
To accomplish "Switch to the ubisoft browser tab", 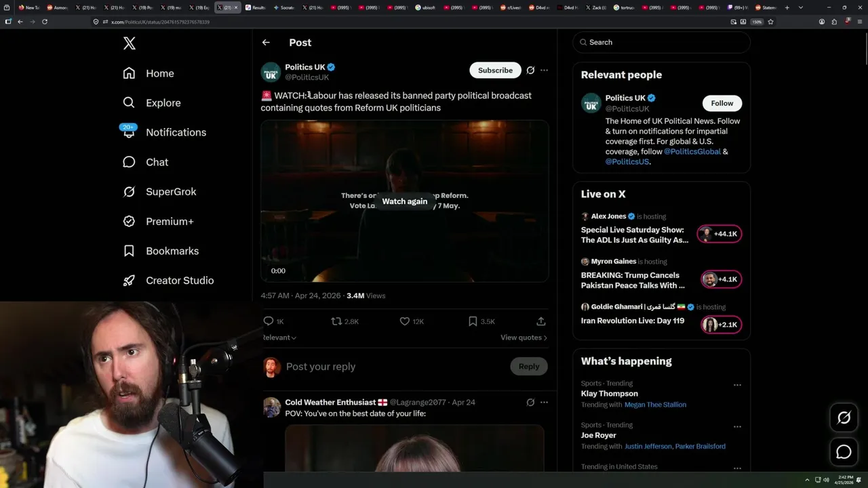I will pos(426,7).
